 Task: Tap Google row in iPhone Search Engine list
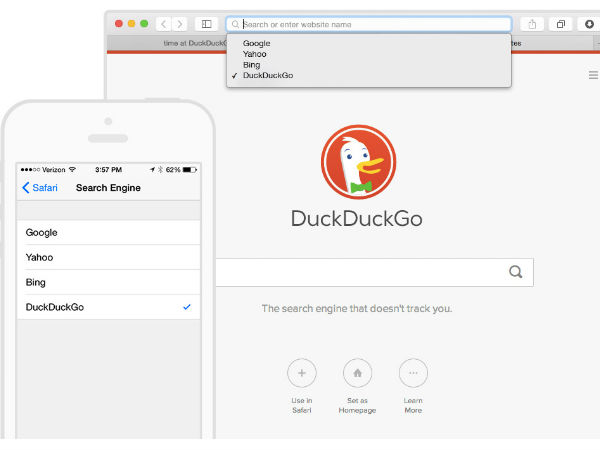pyautogui.click(x=109, y=232)
